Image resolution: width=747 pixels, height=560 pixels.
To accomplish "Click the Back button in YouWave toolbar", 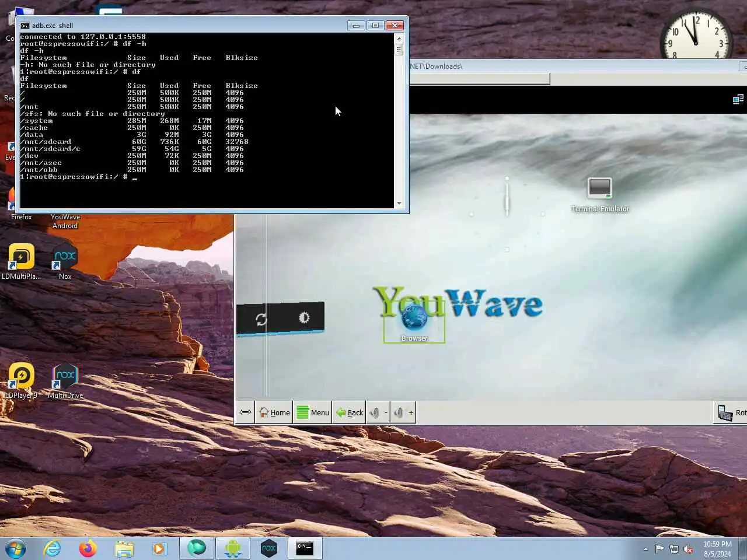I will [350, 412].
